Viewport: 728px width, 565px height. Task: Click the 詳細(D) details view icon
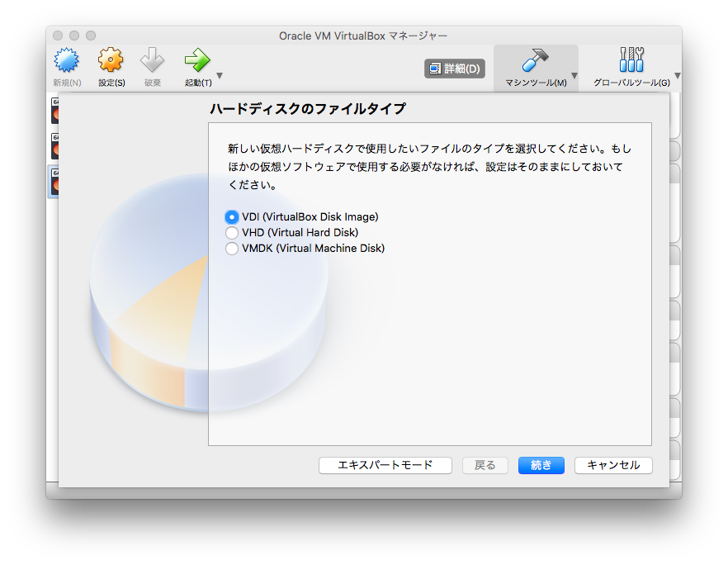(x=454, y=69)
